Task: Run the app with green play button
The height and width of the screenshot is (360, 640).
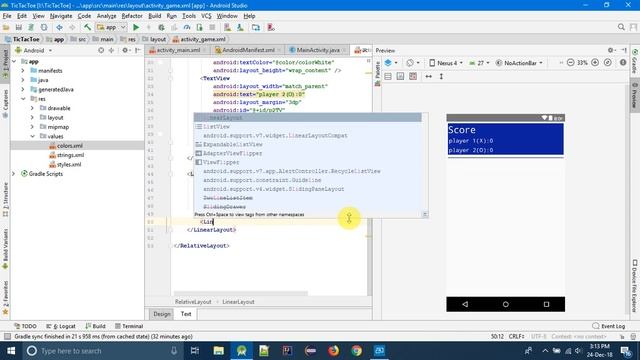Action: tap(136, 27)
